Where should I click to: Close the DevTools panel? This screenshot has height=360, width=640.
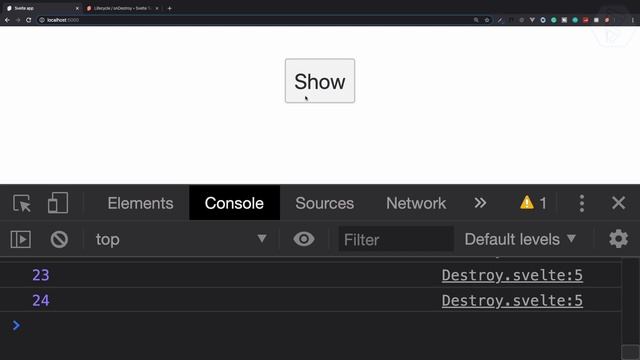point(618,203)
